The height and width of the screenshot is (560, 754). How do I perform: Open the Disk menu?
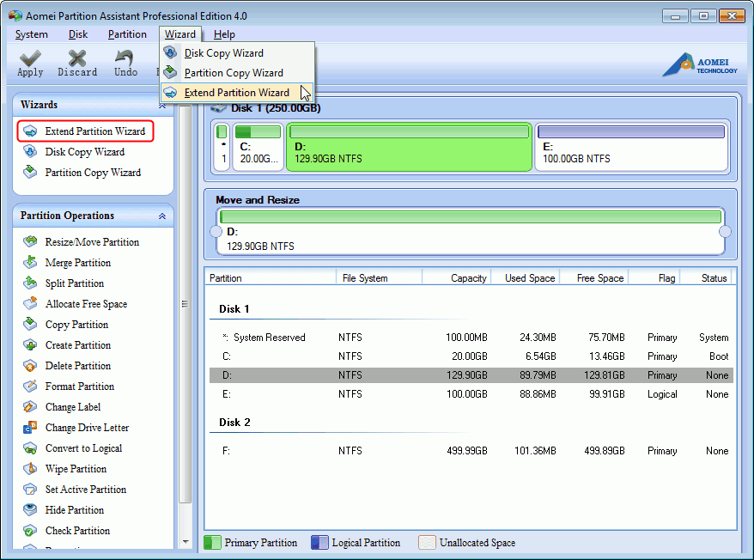point(78,34)
